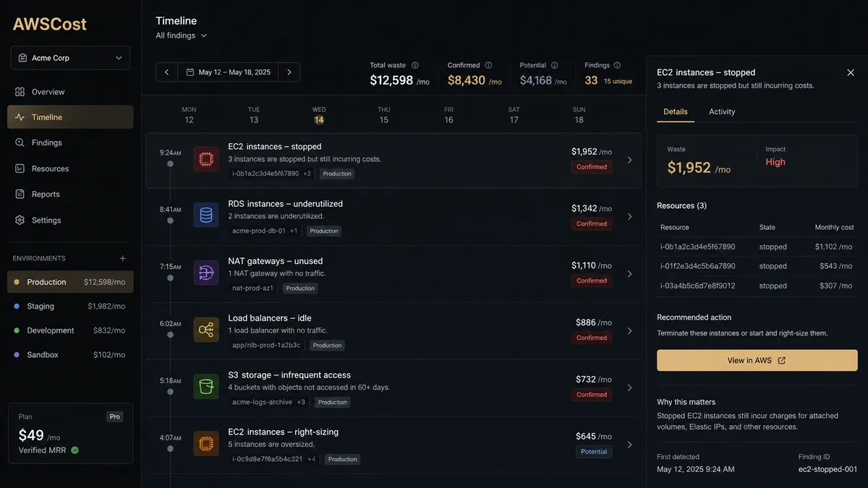This screenshot has width=868, height=488.
Task: Select Wednesday 14 in the week header
Action: (x=319, y=115)
